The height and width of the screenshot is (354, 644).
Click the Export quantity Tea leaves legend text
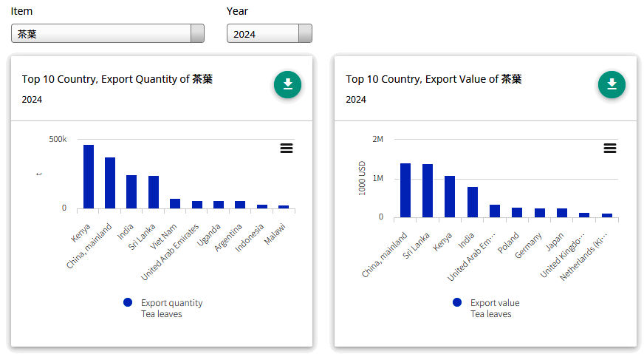coord(171,308)
